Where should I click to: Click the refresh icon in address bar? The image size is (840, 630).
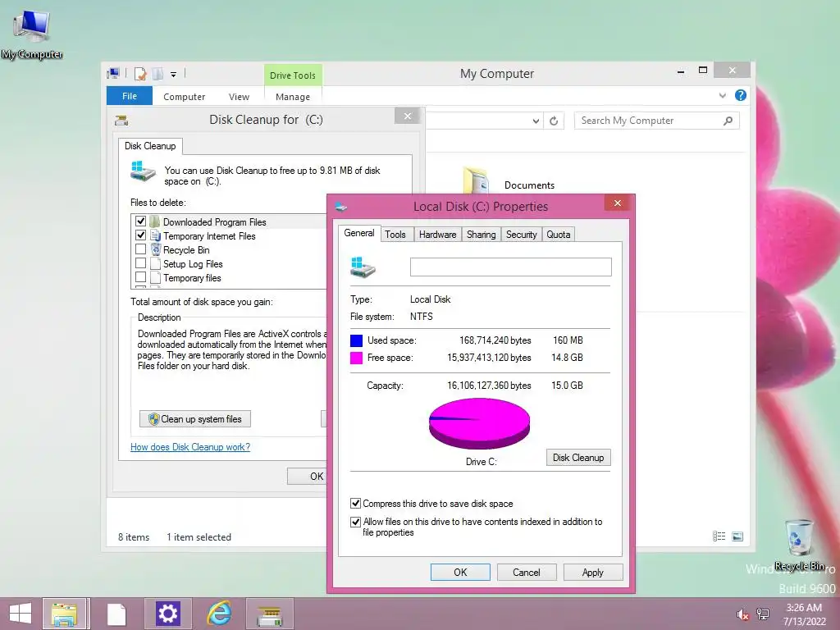coord(554,121)
